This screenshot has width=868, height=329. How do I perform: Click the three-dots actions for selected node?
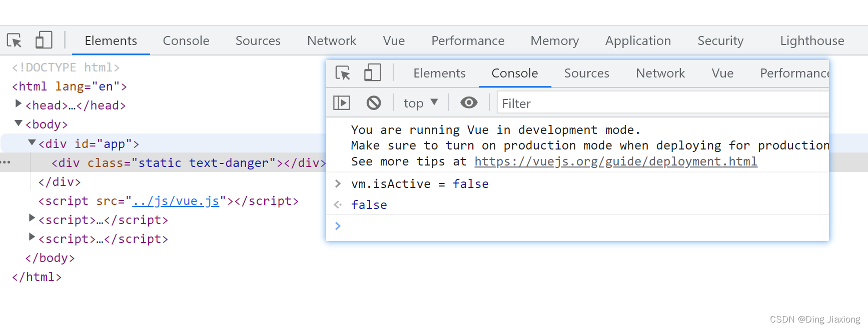[6, 162]
